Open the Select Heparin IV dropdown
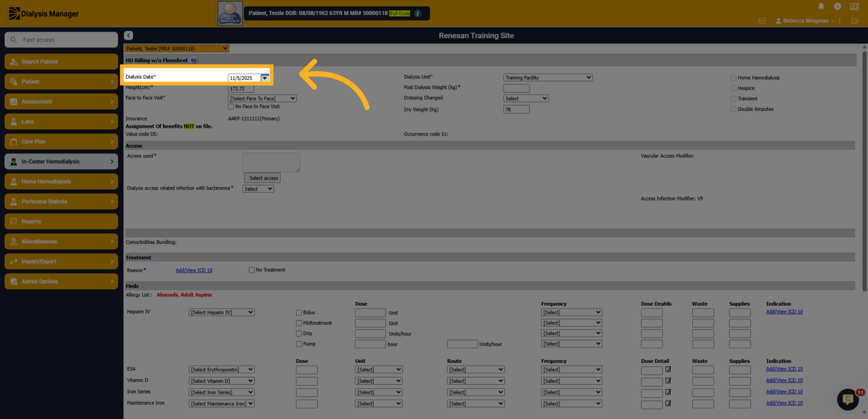The height and width of the screenshot is (419, 868). pyautogui.click(x=221, y=312)
